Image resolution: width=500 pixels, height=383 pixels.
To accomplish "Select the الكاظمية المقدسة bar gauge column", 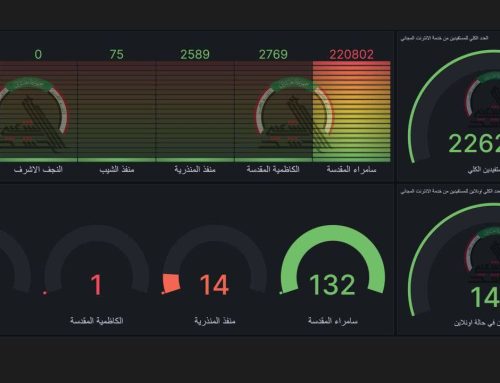I will (x=273, y=111).
